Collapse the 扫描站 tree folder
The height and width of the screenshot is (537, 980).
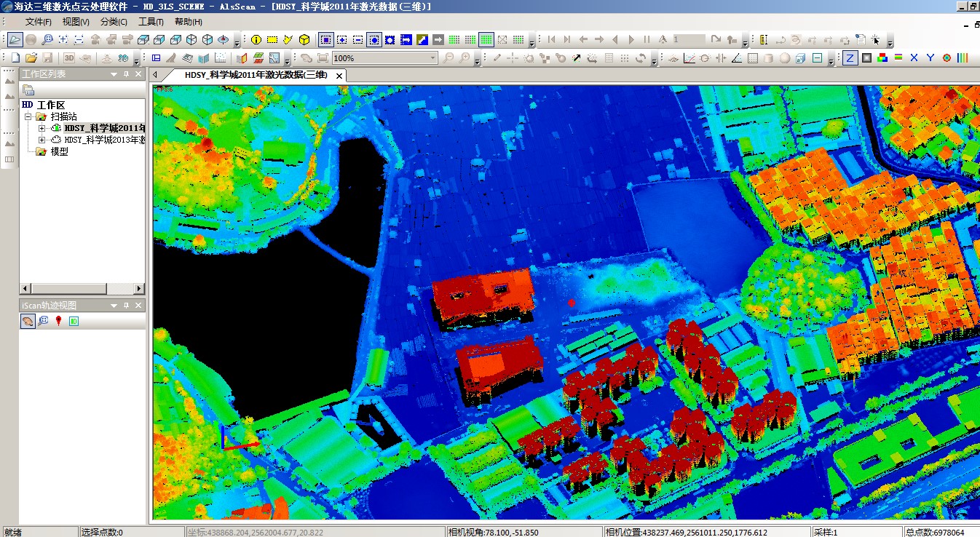pyautogui.click(x=28, y=116)
